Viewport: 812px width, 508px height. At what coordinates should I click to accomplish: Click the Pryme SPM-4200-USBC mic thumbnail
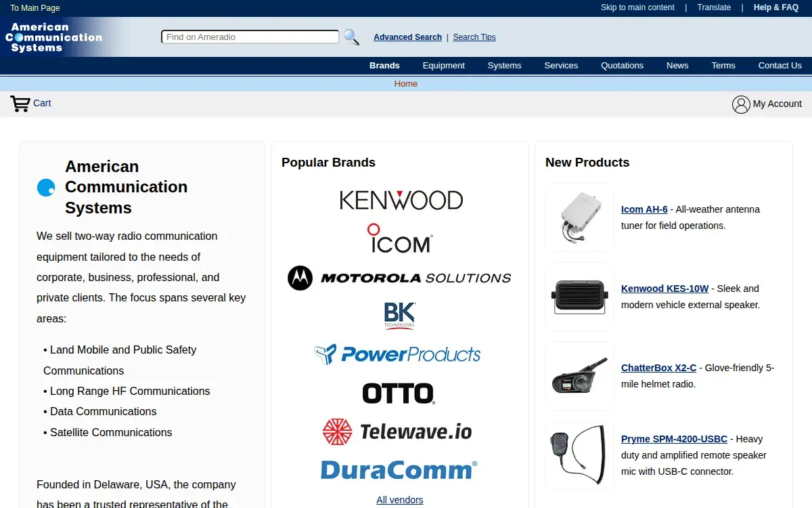[579, 455]
